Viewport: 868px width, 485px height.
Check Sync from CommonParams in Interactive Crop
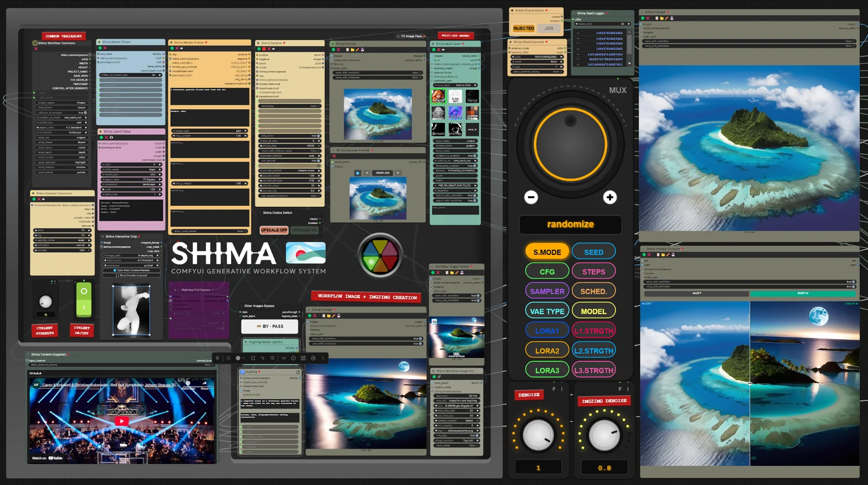tap(132, 270)
